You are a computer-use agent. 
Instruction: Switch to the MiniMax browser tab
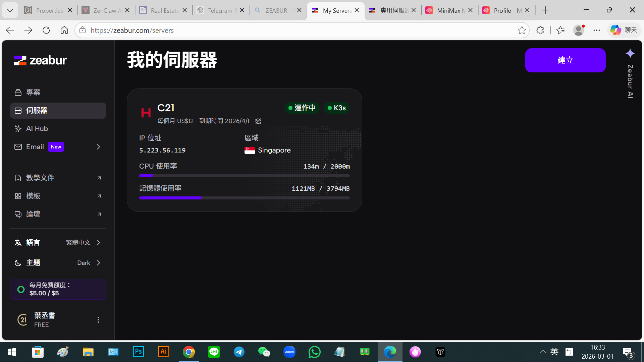click(449, 10)
